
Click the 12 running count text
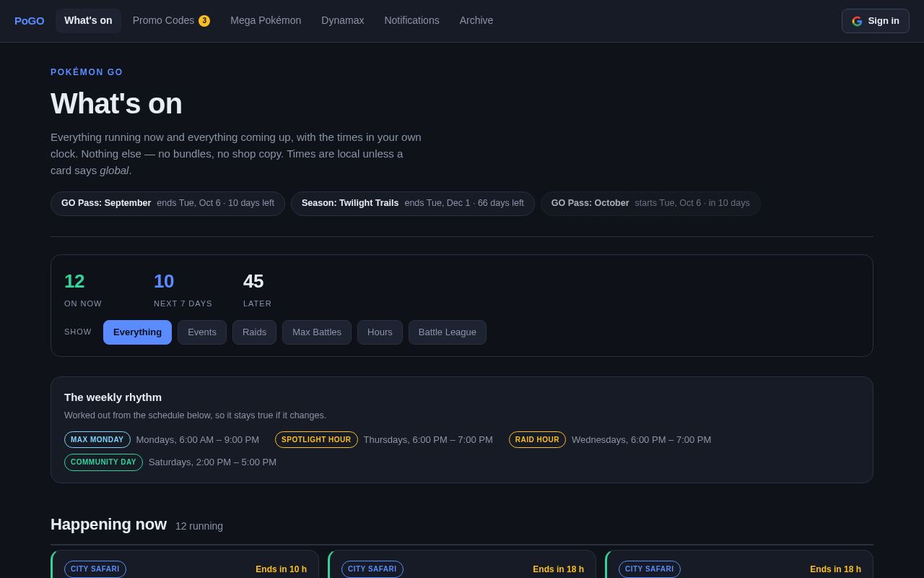(199, 526)
